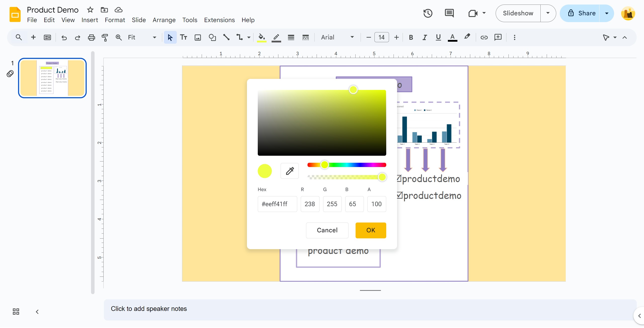Open the pointer mode dropdown arrow

(x=615, y=37)
